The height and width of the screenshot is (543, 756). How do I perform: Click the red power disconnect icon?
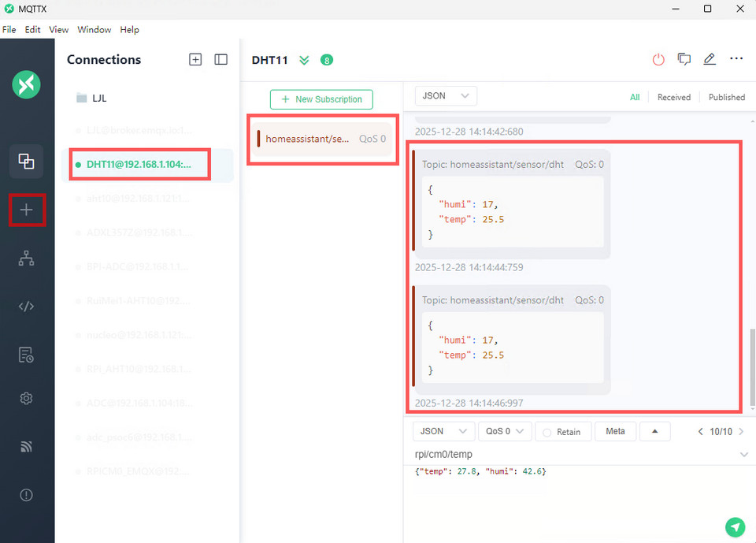point(658,59)
